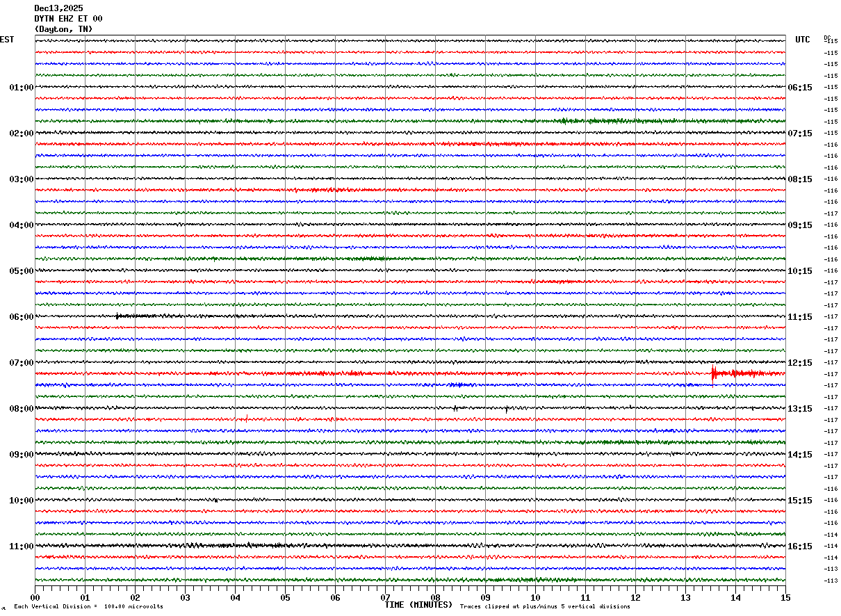Click the 11:15 UTC row label
This screenshot has height=616, width=841.
pyautogui.click(x=800, y=317)
